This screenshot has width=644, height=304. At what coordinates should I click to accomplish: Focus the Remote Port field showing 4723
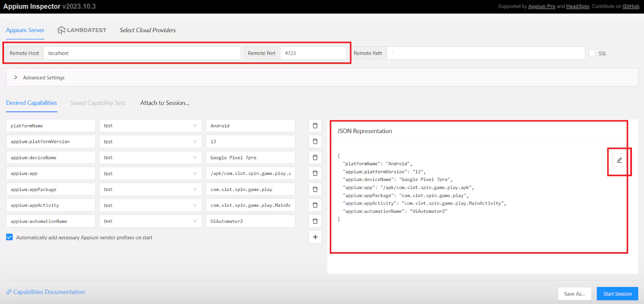click(314, 53)
